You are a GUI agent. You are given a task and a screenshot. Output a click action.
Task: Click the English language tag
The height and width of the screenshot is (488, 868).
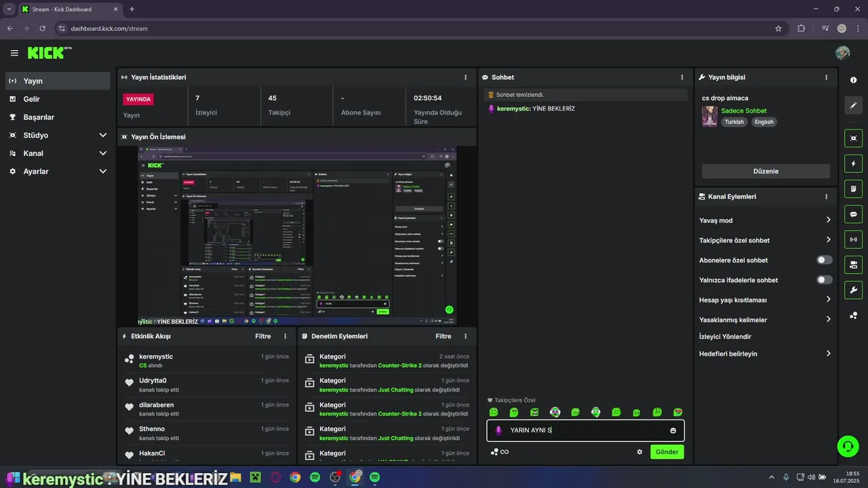tap(764, 122)
